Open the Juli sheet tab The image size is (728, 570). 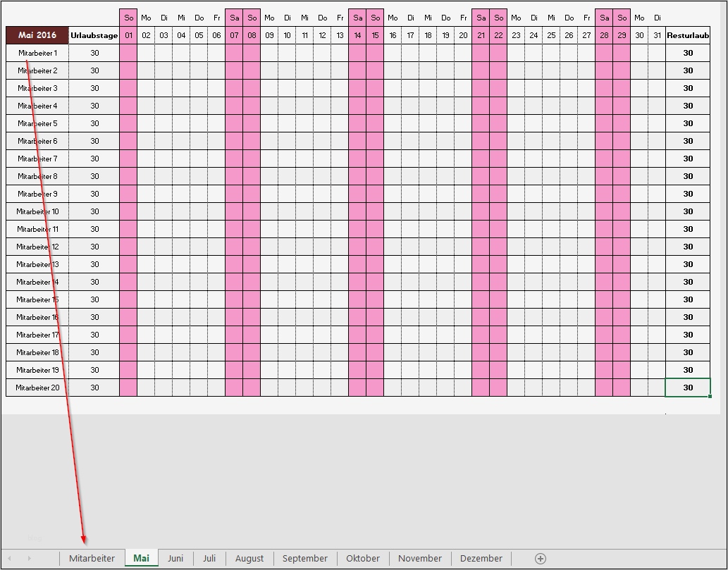[209, 557]
